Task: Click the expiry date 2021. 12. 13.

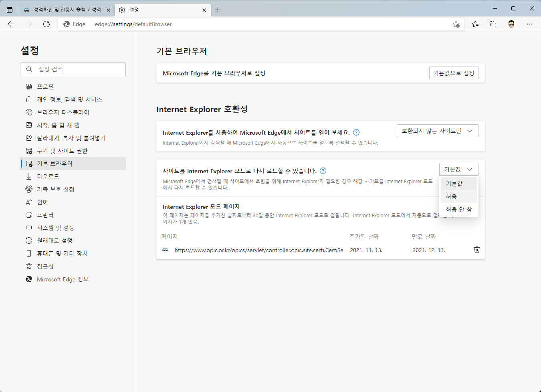Action: click(429, 250)
